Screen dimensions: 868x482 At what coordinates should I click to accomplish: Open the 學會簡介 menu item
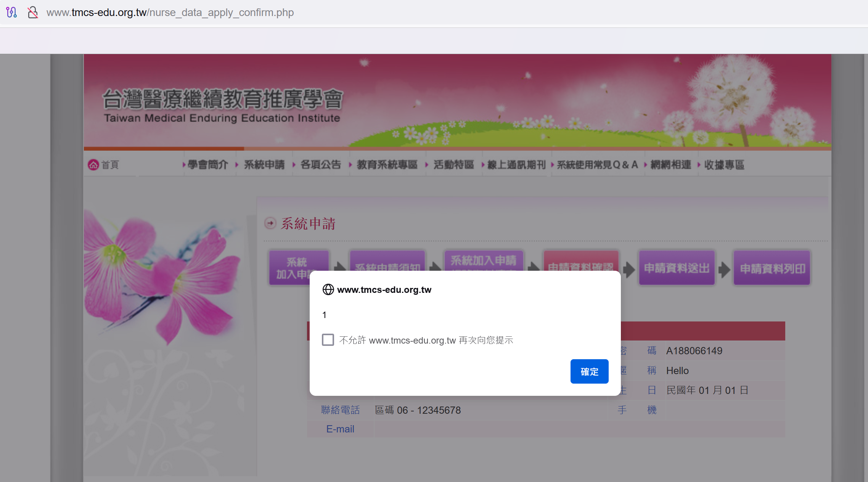tap(208, 165)
